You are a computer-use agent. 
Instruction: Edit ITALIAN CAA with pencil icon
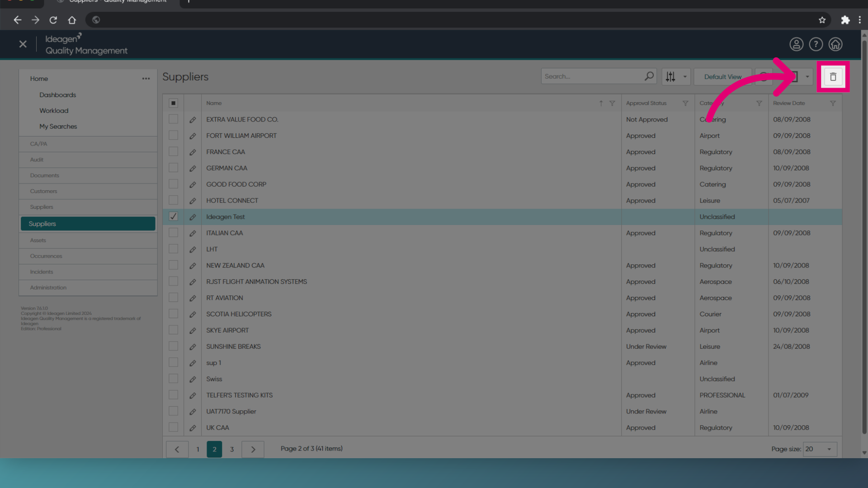click(x=193, y=233)
